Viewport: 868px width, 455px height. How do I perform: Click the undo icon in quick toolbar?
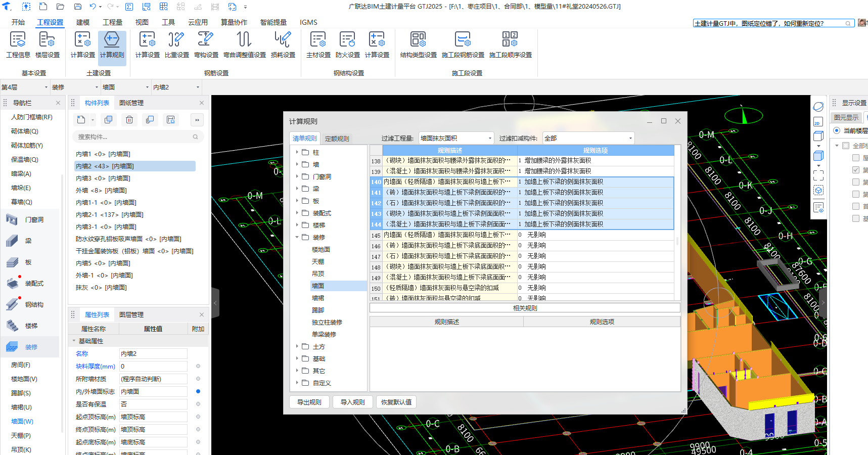(x=93, y=7)
